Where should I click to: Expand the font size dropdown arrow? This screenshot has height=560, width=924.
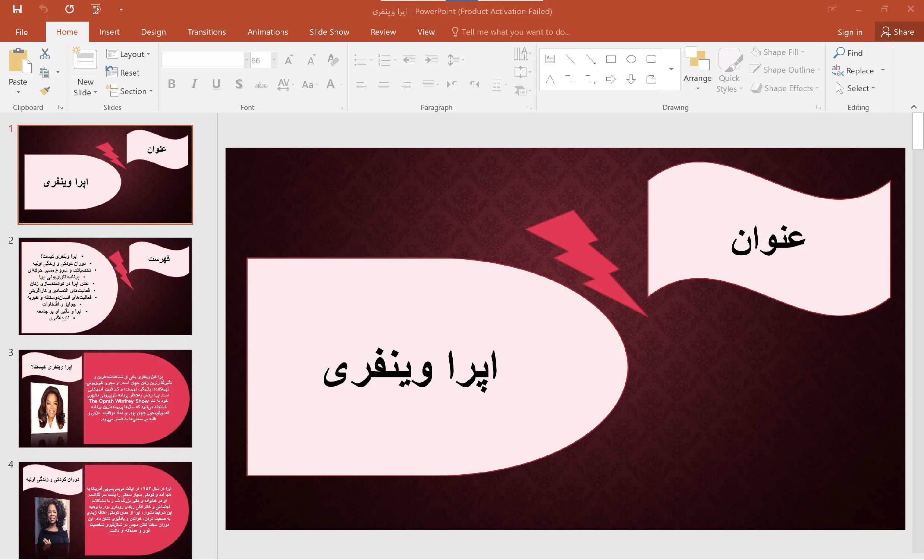274,60
